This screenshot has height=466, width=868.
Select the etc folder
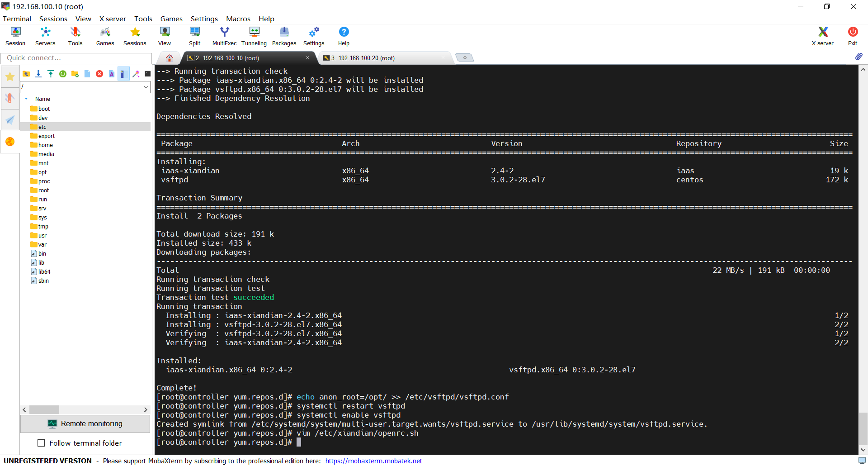[86, 127]
